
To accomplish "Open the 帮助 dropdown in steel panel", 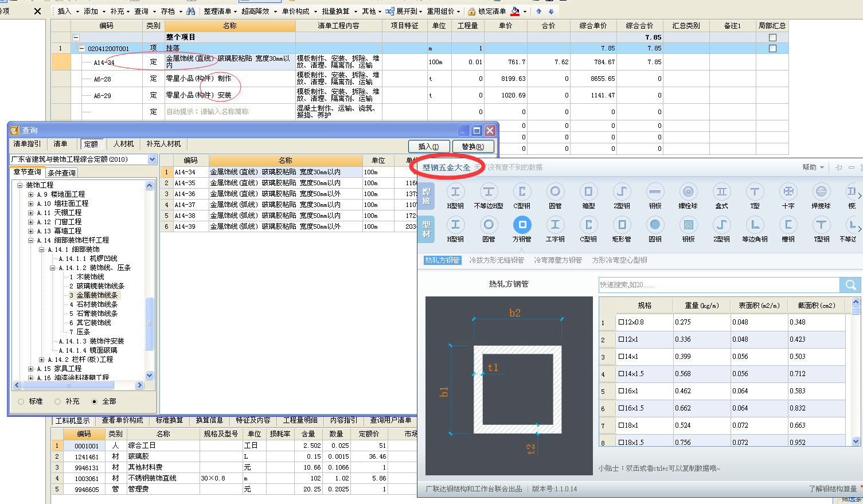I will [813, 167].
